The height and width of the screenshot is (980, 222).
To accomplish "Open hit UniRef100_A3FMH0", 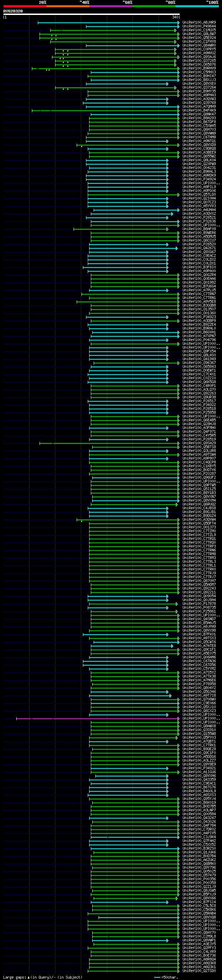I will coord(199,428).
